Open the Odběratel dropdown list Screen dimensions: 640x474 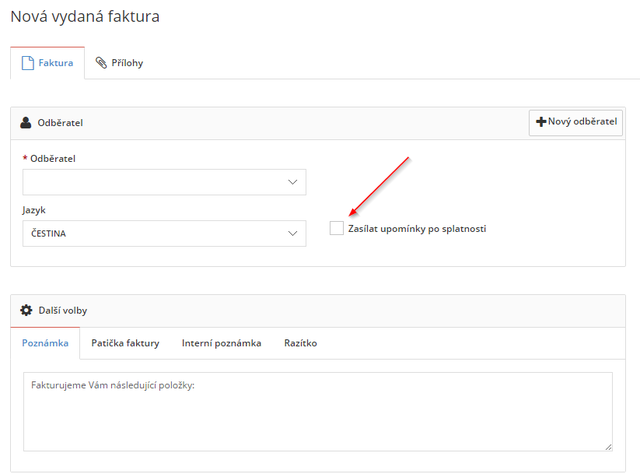(164, 182)
